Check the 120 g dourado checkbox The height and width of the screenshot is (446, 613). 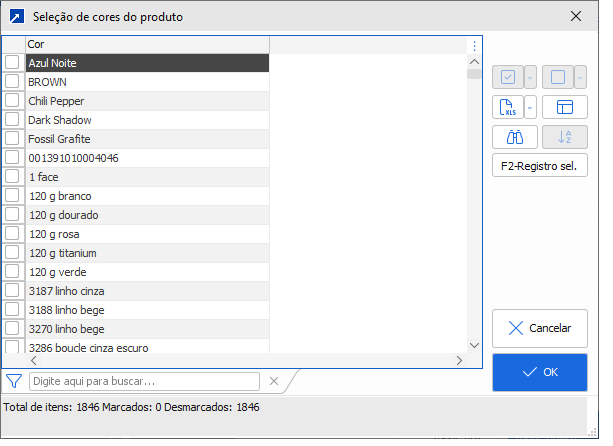tap(12, 214)
